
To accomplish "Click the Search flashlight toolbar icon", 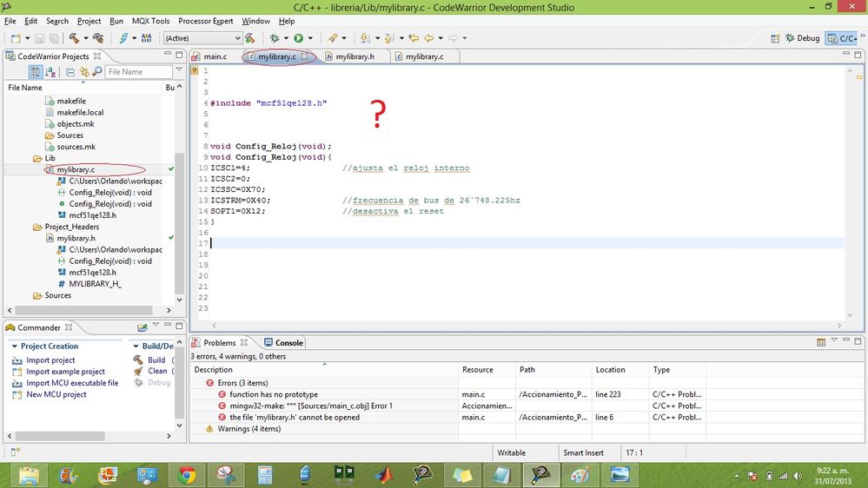I will 332,38.
